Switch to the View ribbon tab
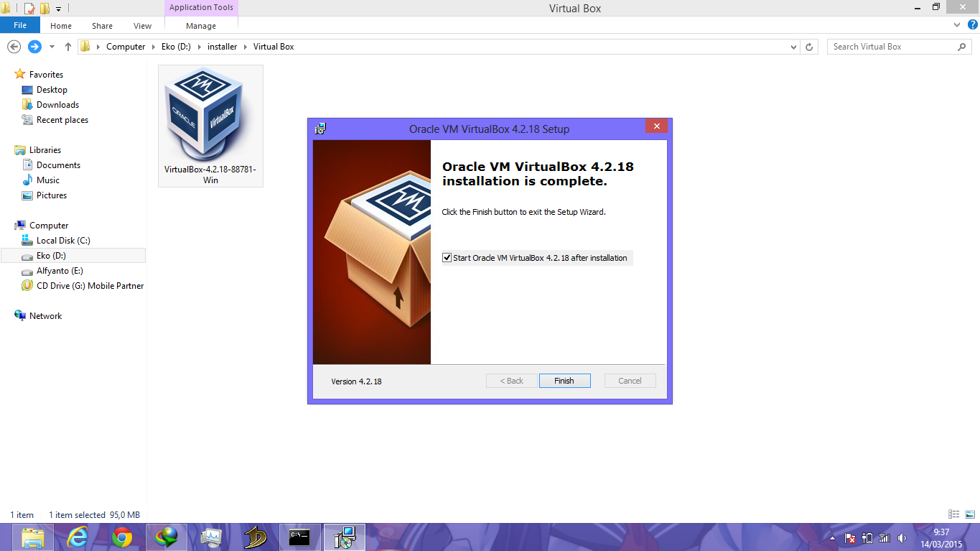The width and height of the screenshot is (980, 551). tap(142, 26)
